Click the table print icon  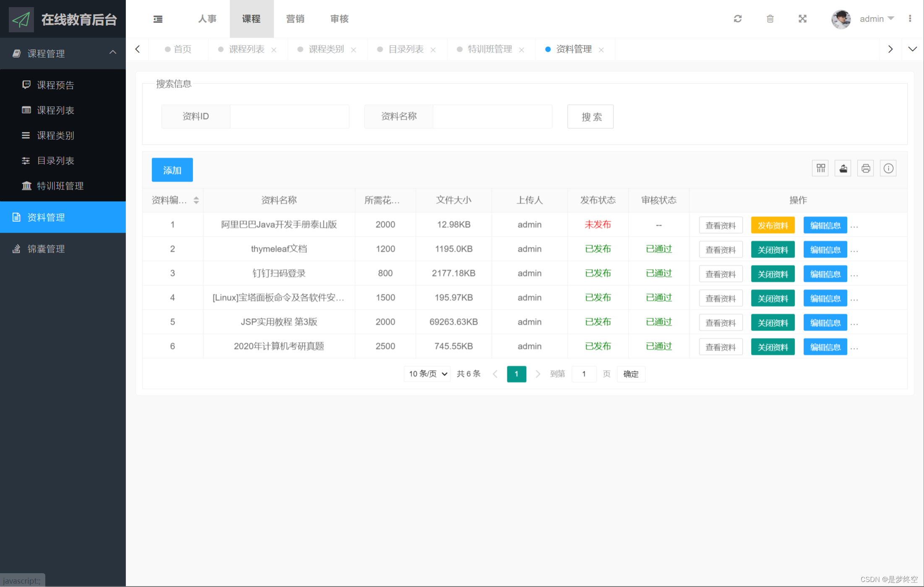tap(866, 168)
